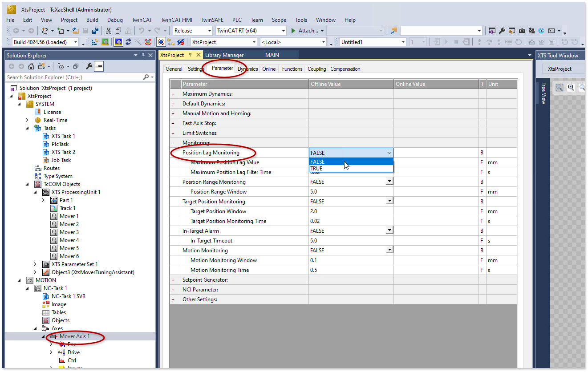
Task: Select the Track 1 tree item
Action: [x=67, y=208]
